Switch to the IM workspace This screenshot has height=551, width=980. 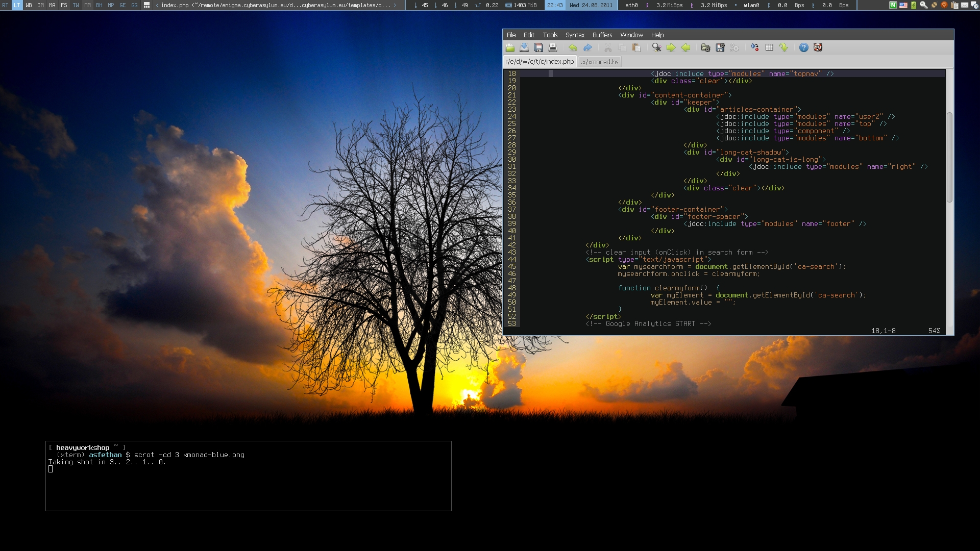[40, 5]
